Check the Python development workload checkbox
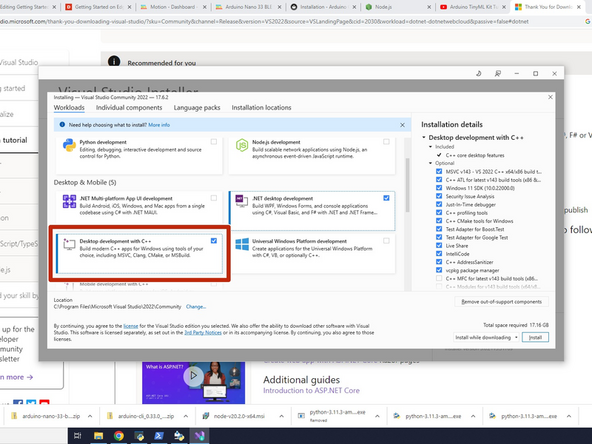 [x=214, y=142]
